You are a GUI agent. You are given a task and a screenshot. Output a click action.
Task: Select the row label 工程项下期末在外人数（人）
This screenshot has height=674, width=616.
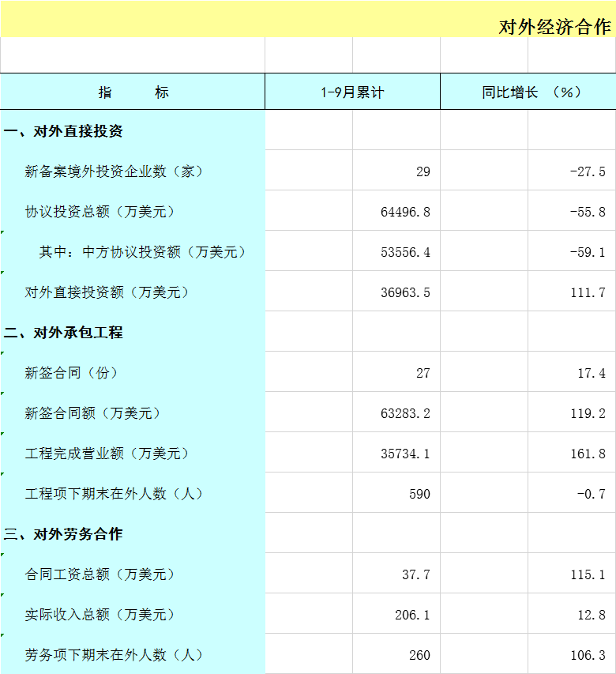[115, 494]
